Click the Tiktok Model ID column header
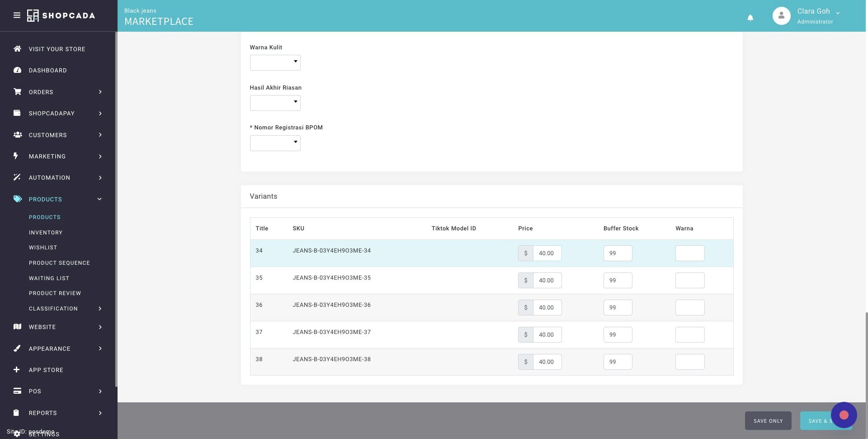 pyautogui.click(x=453, y=229)
